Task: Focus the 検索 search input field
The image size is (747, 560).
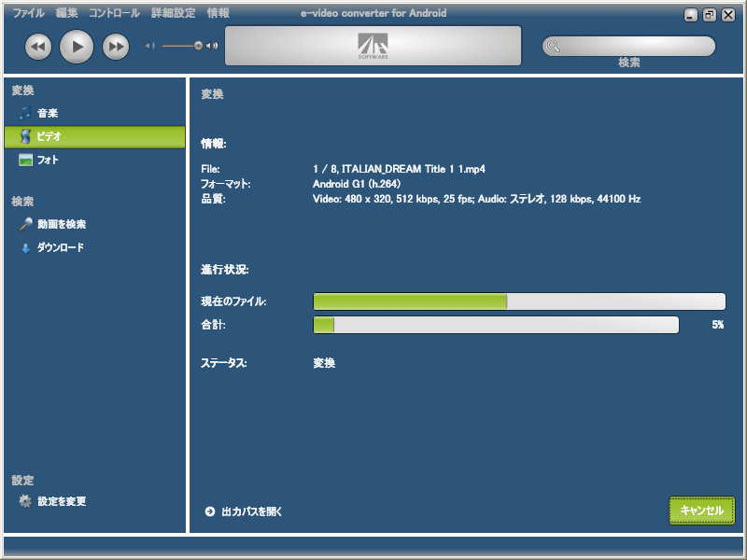Action: (x=628, y=46)
